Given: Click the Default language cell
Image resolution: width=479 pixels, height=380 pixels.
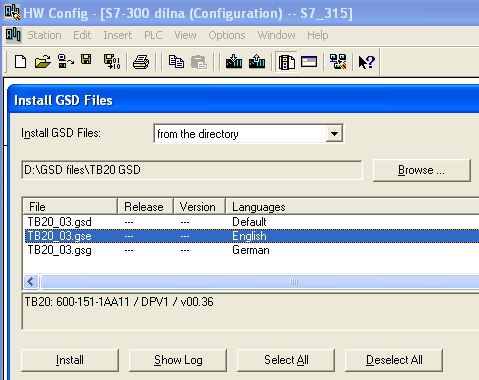Looking at the screenshot, I should coord(249,222).
